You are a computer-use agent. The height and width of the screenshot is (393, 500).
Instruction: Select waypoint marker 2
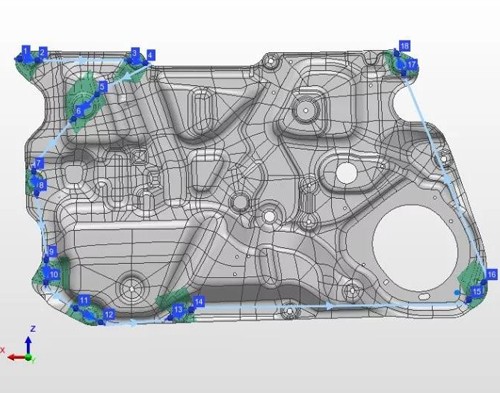(43, 53)
